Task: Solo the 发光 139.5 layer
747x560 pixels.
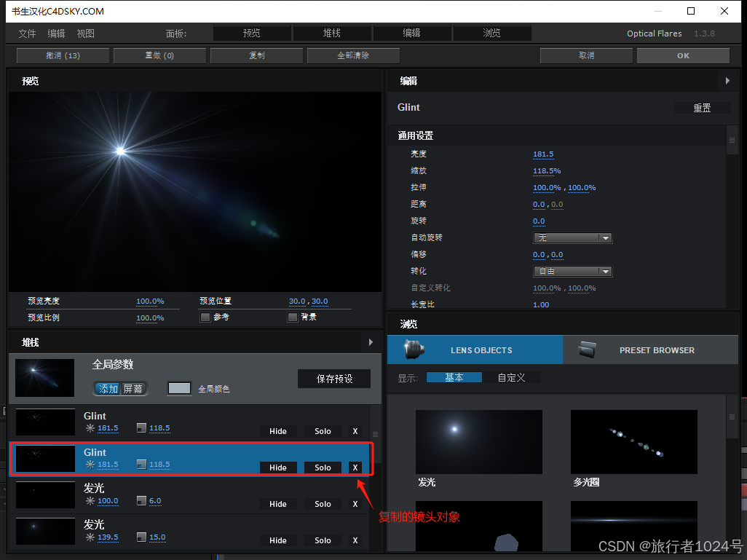Action: (x=323, y=540)
